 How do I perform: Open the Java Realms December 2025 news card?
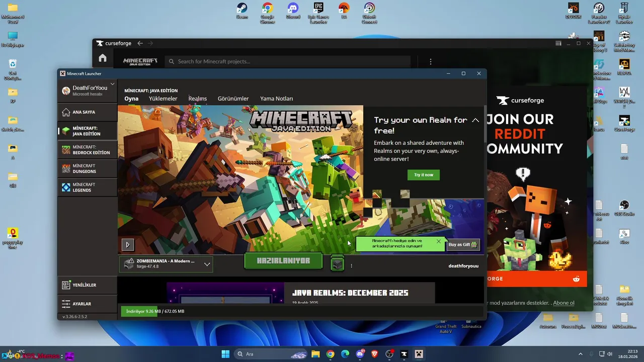tap(301, 293)
